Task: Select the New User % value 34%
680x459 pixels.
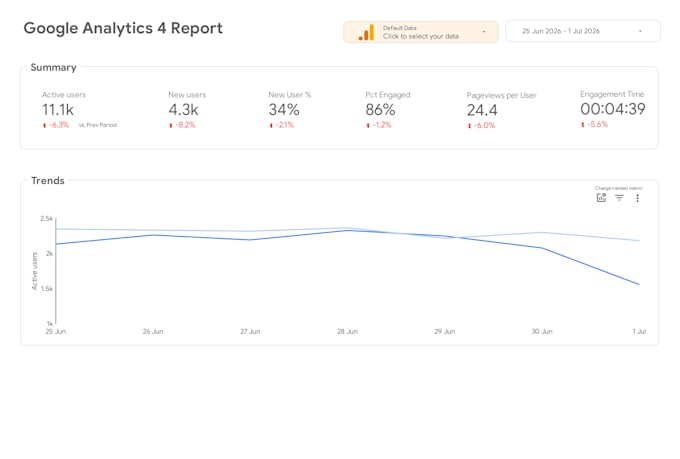Action: 284,110
